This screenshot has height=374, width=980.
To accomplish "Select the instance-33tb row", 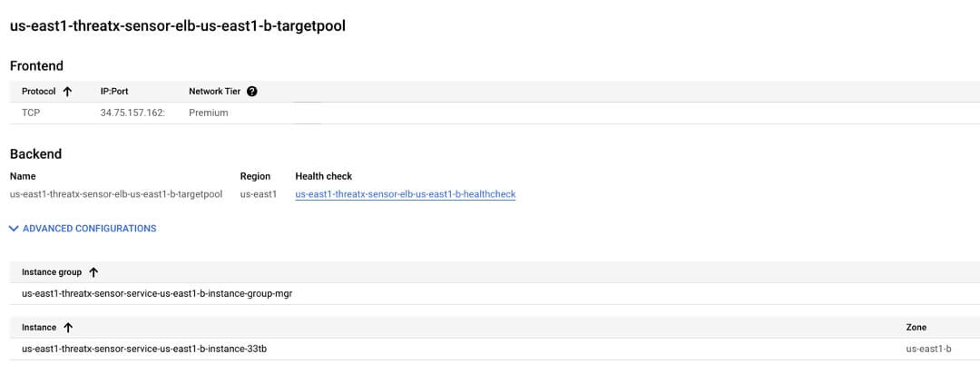I will 150,349.
